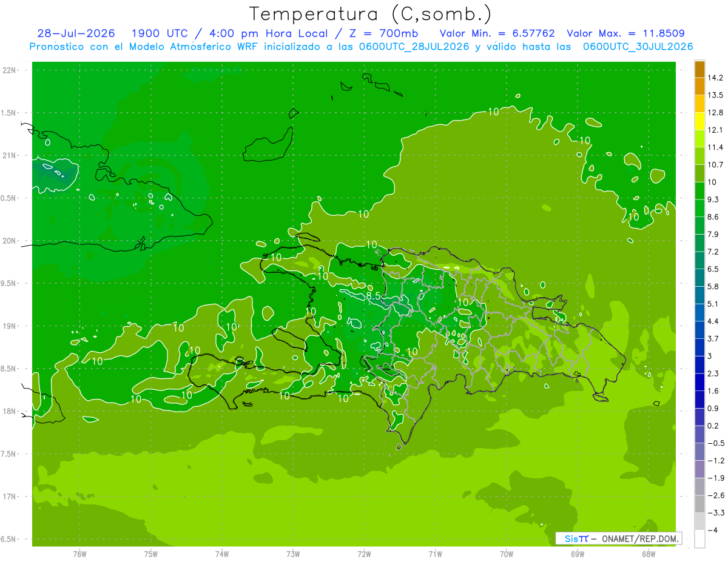Screen dimensions: 728x562
Task: Click the "1900 UTC" time text
Action: point(160,33)
